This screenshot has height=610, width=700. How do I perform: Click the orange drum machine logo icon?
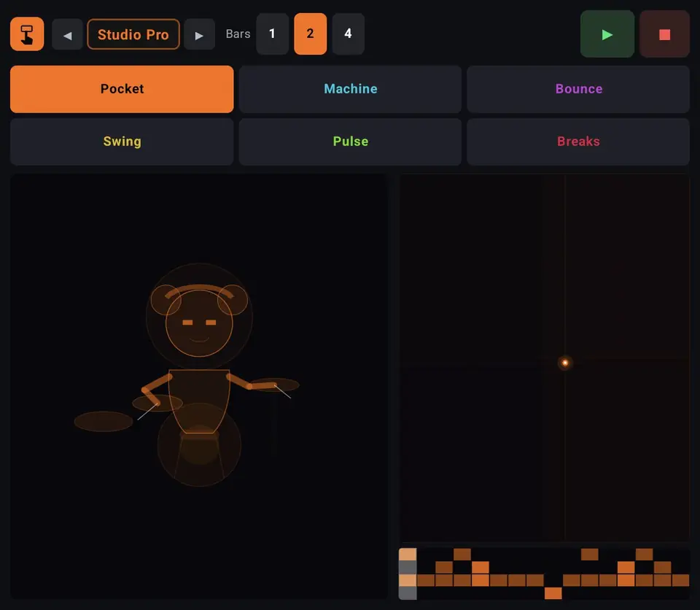coord(27,34)
